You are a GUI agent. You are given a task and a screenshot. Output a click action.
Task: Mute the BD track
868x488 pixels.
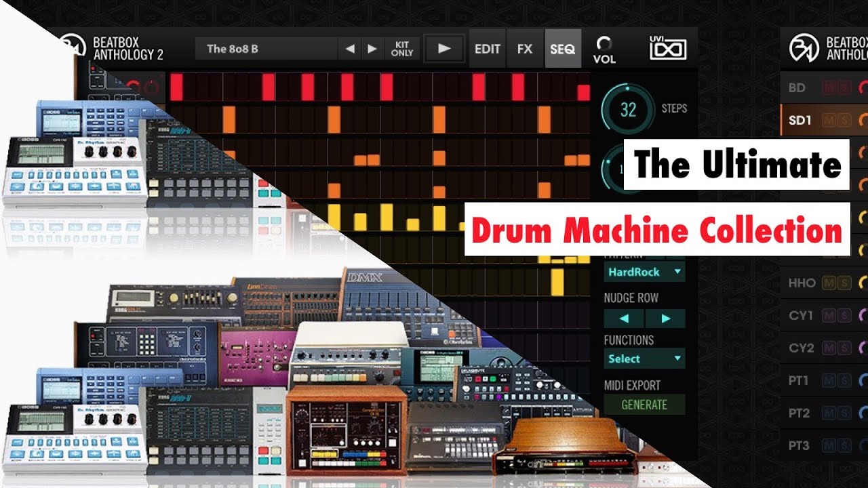tap(829, 87)
